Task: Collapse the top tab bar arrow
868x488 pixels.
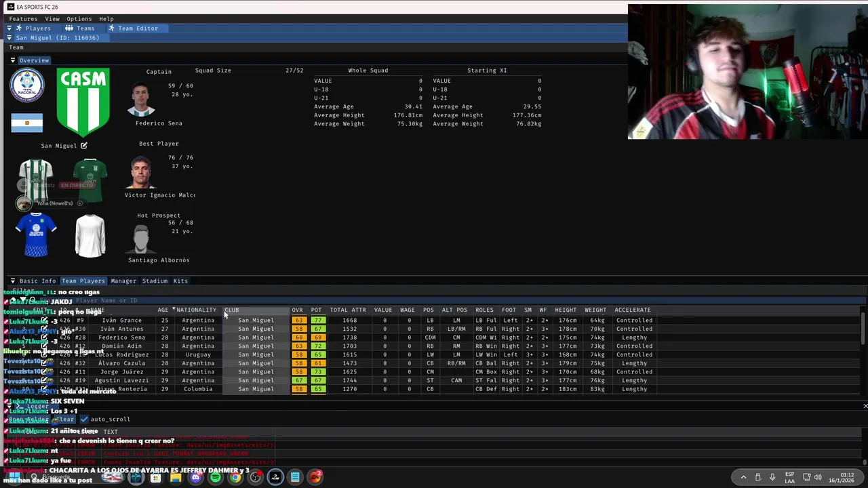Action: coord(9,28)
